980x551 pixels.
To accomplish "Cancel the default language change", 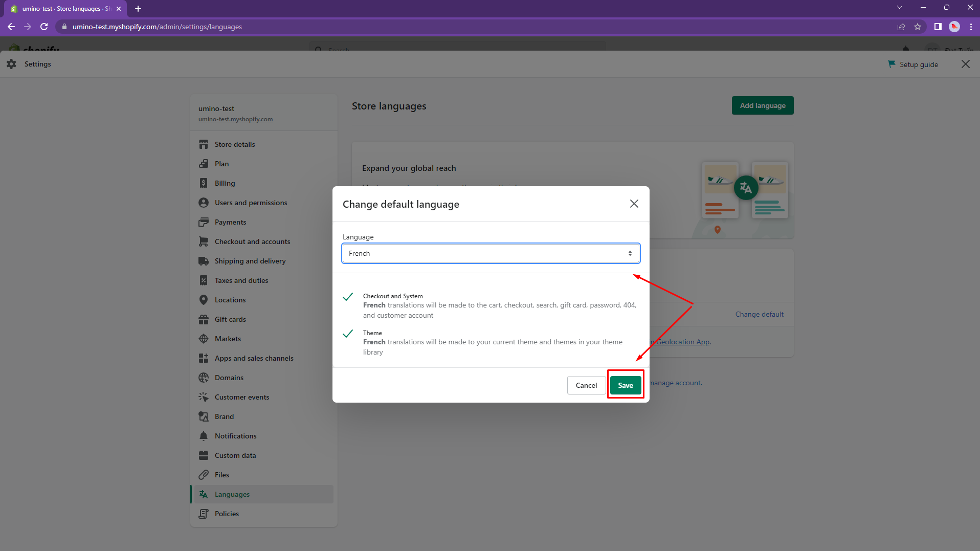I will point(586,385).
